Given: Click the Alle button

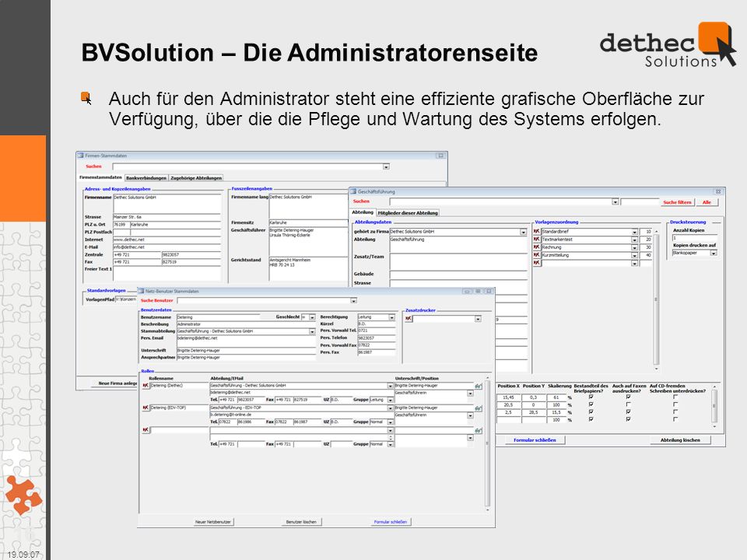Looking at the screenshot, I should 707,202.
